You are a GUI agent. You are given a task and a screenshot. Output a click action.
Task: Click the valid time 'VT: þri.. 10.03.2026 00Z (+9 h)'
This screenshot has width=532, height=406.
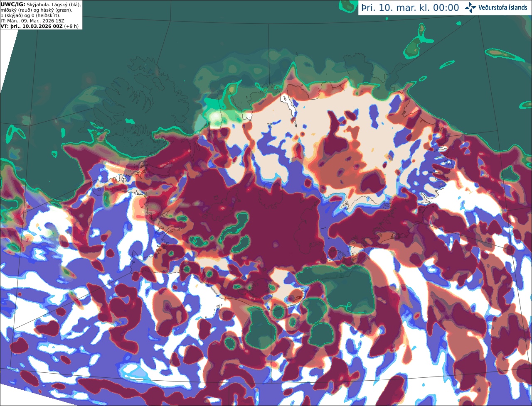39,26
